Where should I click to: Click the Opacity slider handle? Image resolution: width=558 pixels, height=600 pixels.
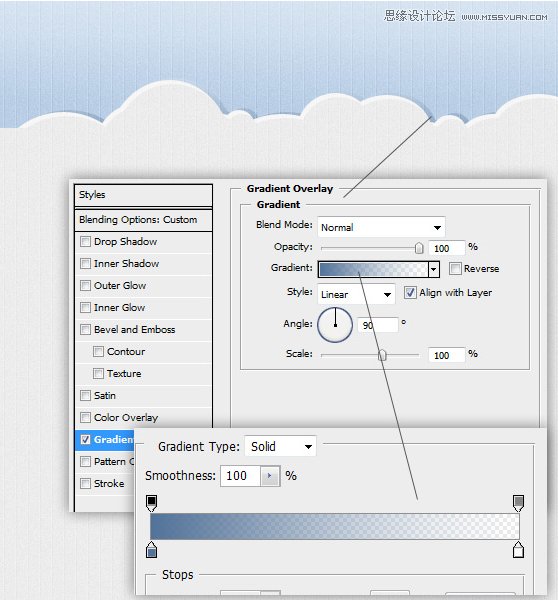419,248
